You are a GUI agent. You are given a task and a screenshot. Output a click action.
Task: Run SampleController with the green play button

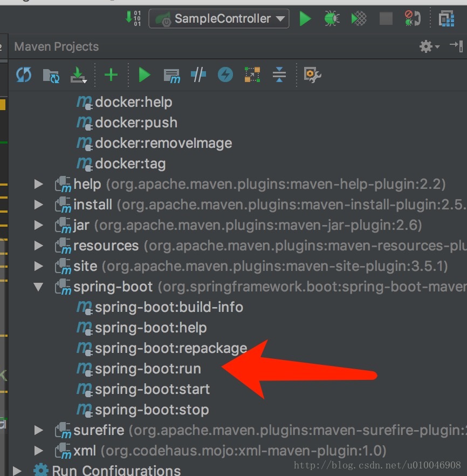pos(305,18)
